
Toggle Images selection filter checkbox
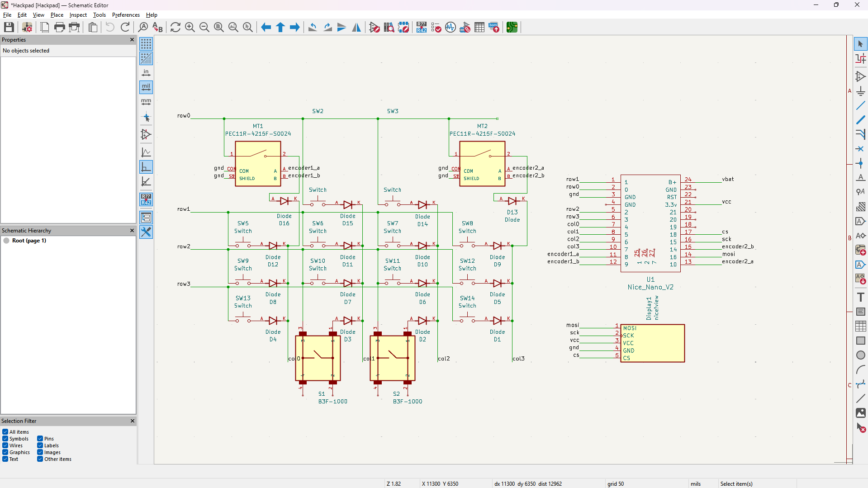[40, 452]
